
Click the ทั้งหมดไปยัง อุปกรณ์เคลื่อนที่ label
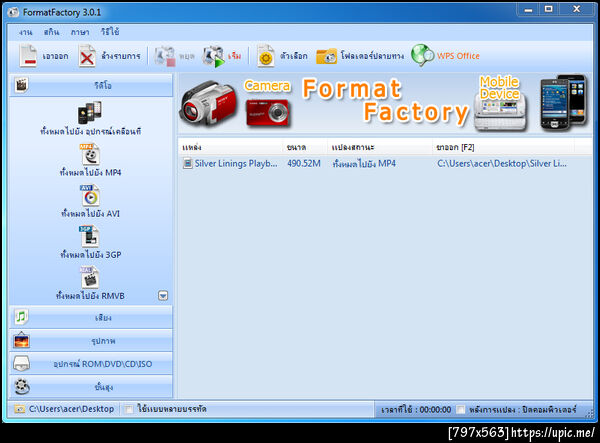pos(91,131)
